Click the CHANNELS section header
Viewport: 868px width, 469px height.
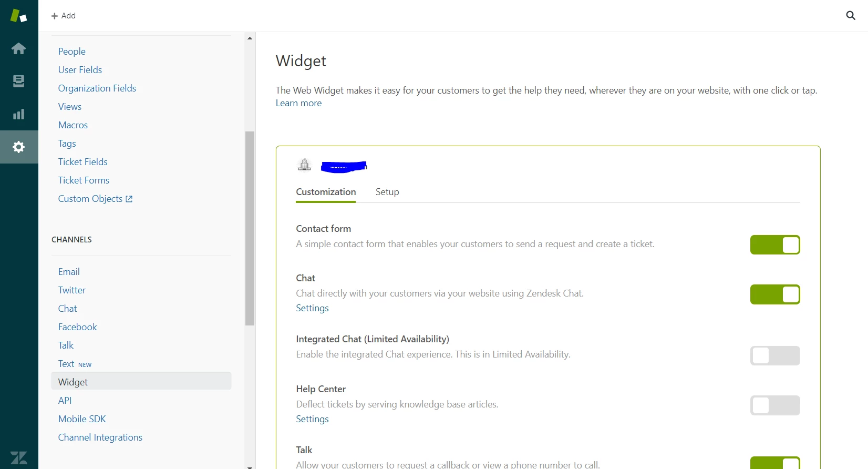[x=71, y=240]
